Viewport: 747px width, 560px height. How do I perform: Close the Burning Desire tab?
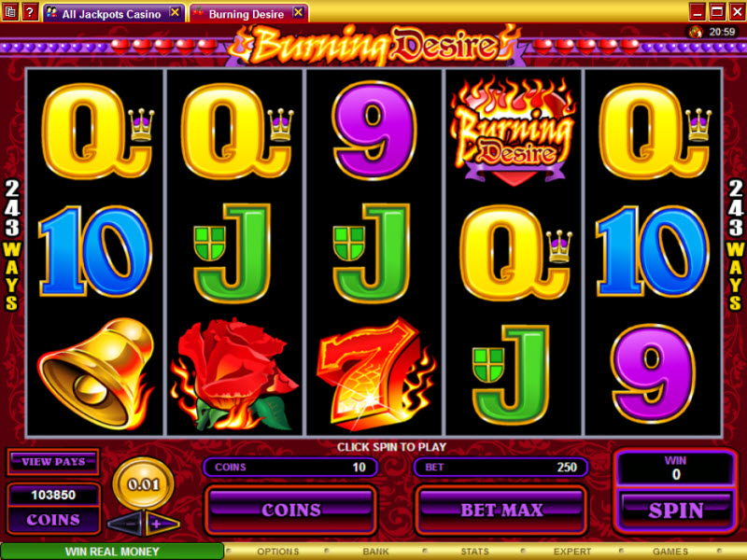pos(298,12)
